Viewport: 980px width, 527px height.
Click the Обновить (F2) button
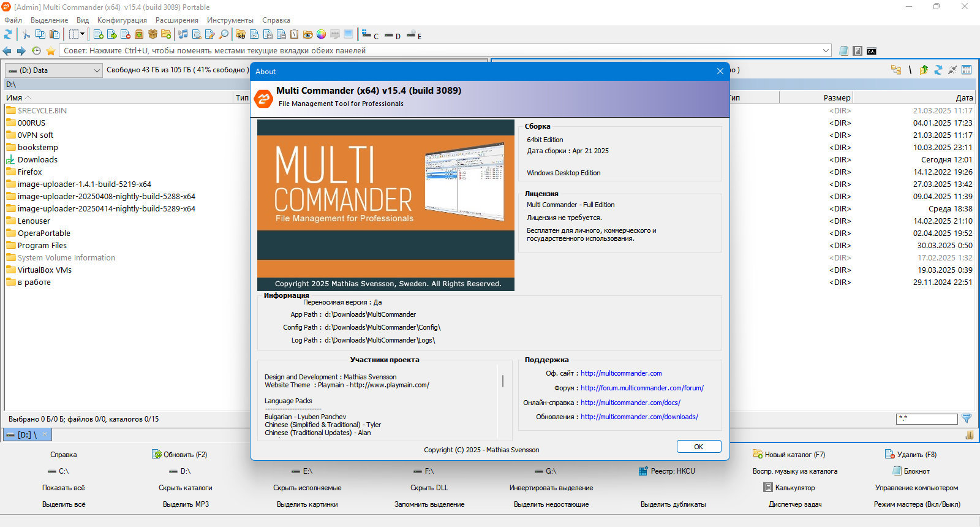click(179, 455)
